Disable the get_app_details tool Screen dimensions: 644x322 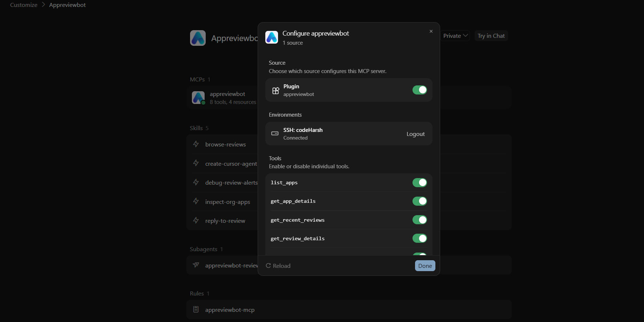pos(420,201)
